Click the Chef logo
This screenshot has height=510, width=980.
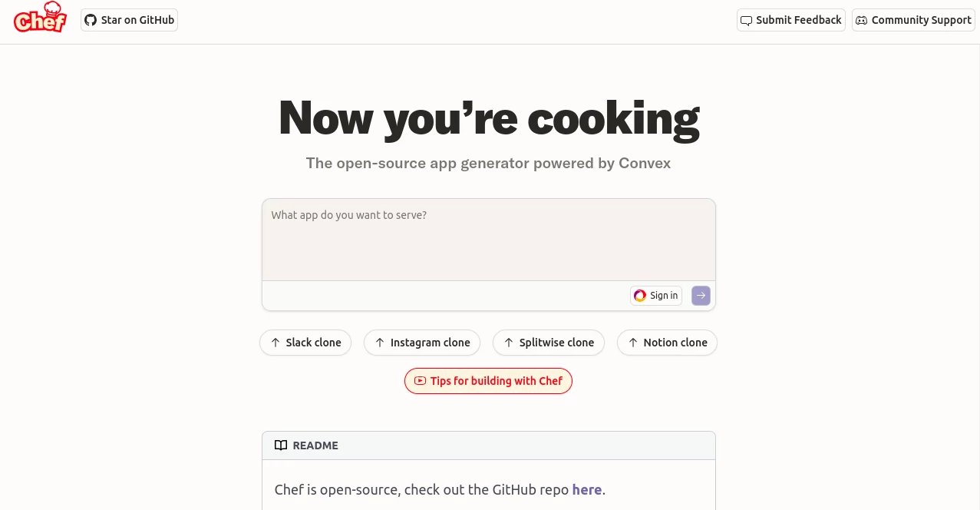pos(39,20)
